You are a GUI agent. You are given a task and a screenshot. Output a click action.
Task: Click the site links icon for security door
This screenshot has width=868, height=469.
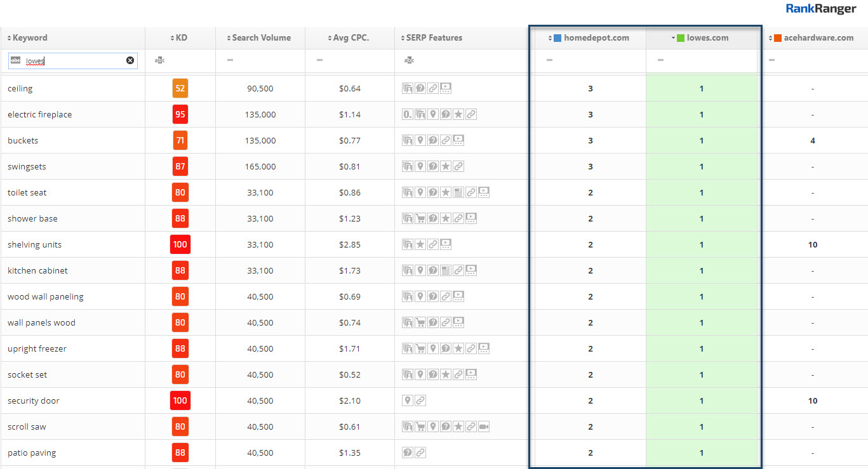(420, 400)
